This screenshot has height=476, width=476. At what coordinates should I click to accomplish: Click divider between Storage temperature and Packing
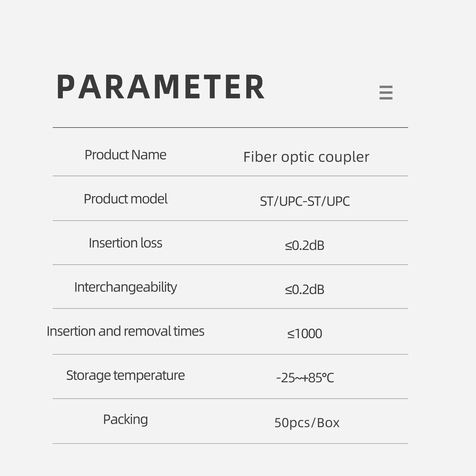pyautogui.click(x=230, y=399)
